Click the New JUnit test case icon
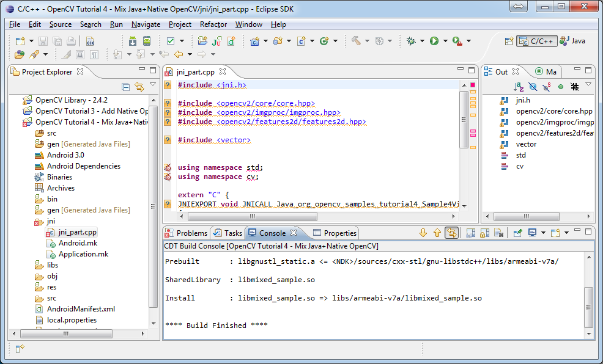The image size is (603, 364). click(x=216, y=41)
